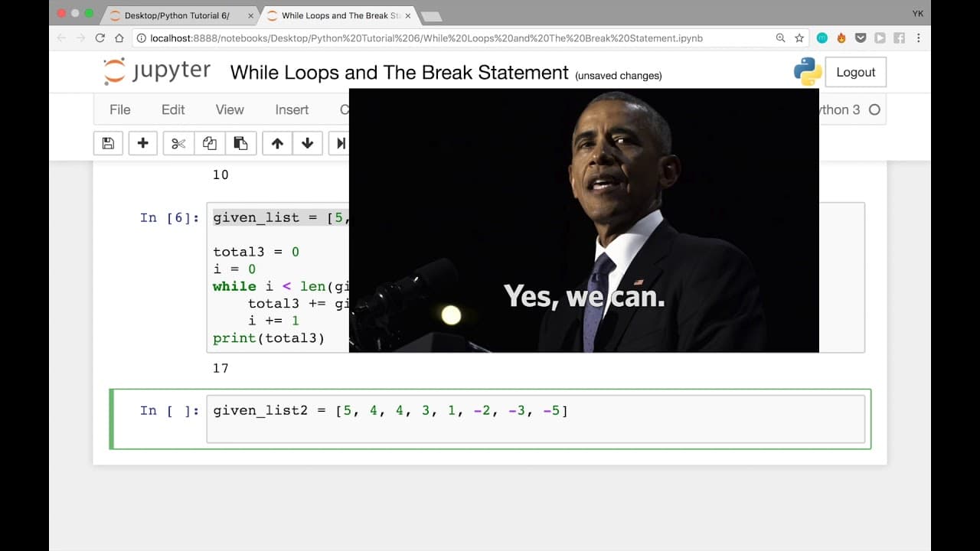Open the Chrome three-dot menu
Viewport: 980px width, 551px height.
(919, 37)
